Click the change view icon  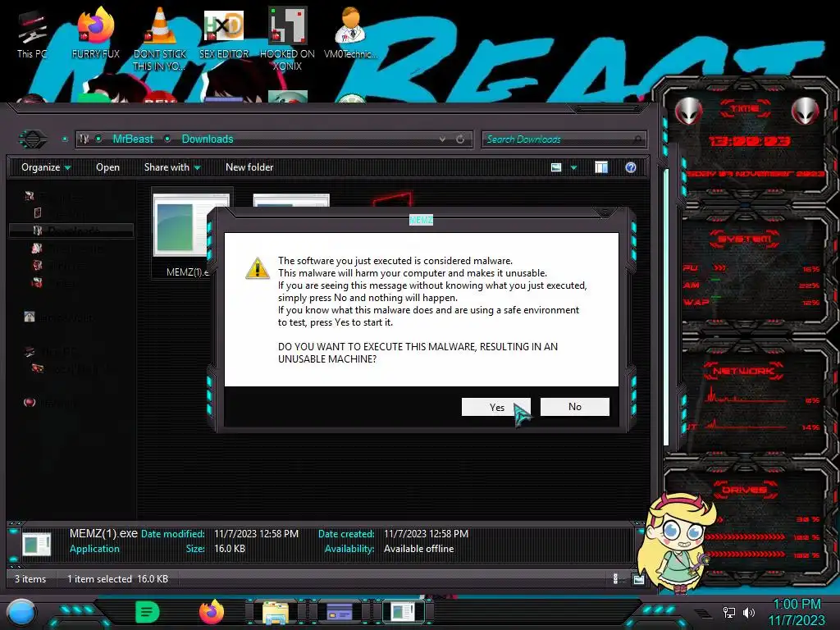pyautogui.click(x=556, y=167)
